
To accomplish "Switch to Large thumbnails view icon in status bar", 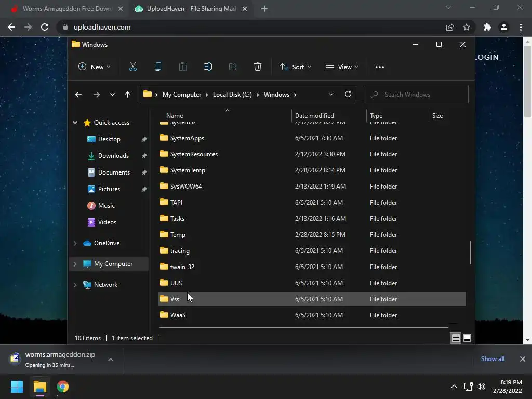I will click(x=467, y=338).
